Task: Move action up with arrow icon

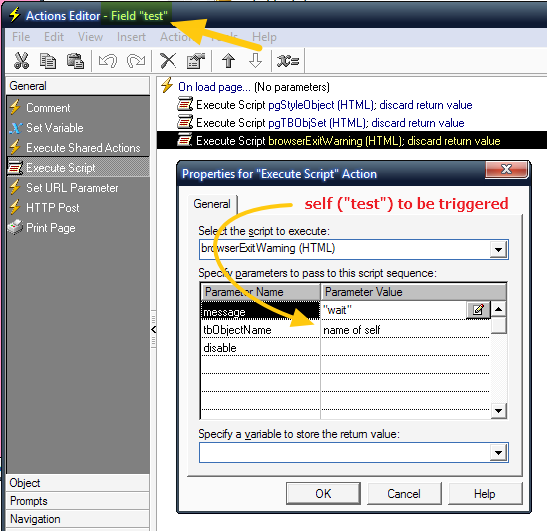Action: pos(228,61)
